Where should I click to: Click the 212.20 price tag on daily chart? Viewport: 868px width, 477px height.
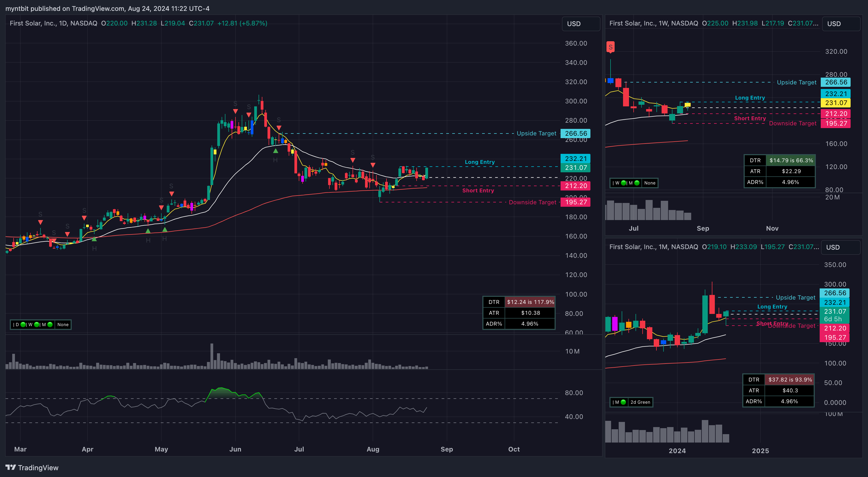(575, 186)
